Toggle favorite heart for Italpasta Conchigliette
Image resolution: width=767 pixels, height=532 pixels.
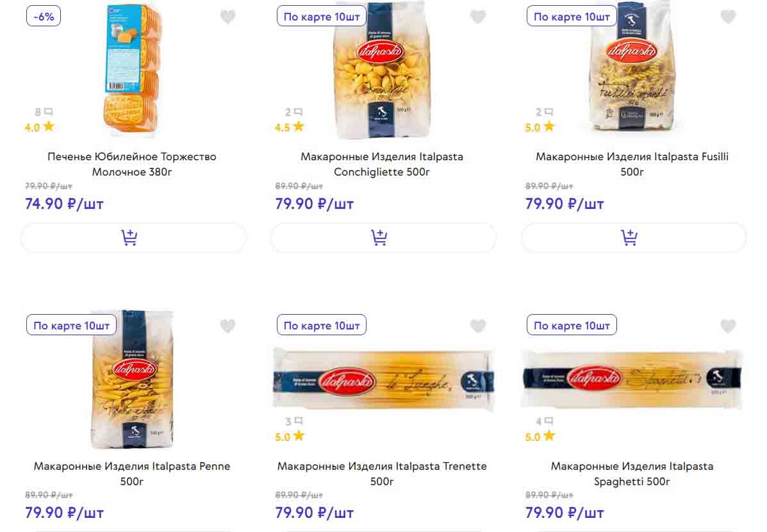coord(478,17)
